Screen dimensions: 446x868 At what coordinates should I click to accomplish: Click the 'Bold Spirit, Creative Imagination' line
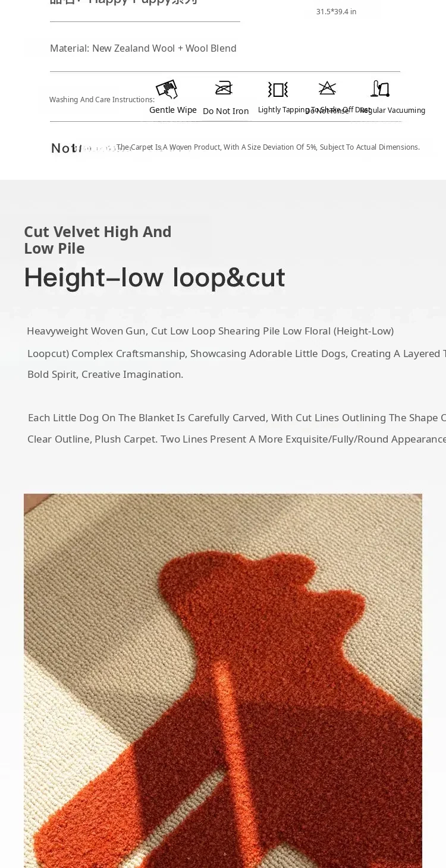pos(105,374)
